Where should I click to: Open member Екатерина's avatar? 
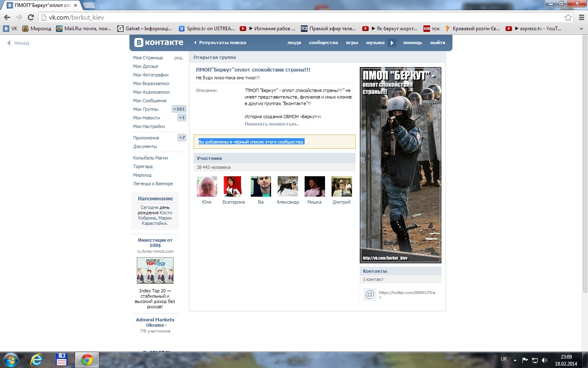(x=234, y=186)
